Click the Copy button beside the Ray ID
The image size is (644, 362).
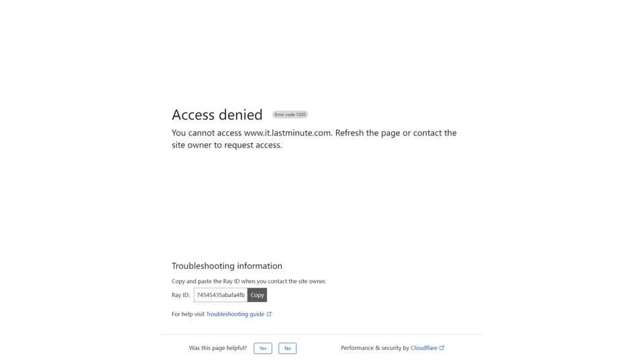257,295
